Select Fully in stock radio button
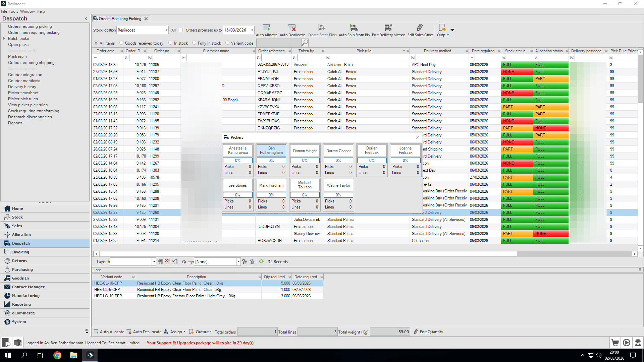The width and height of the screenshot is (644, 362). click(194, 43)
